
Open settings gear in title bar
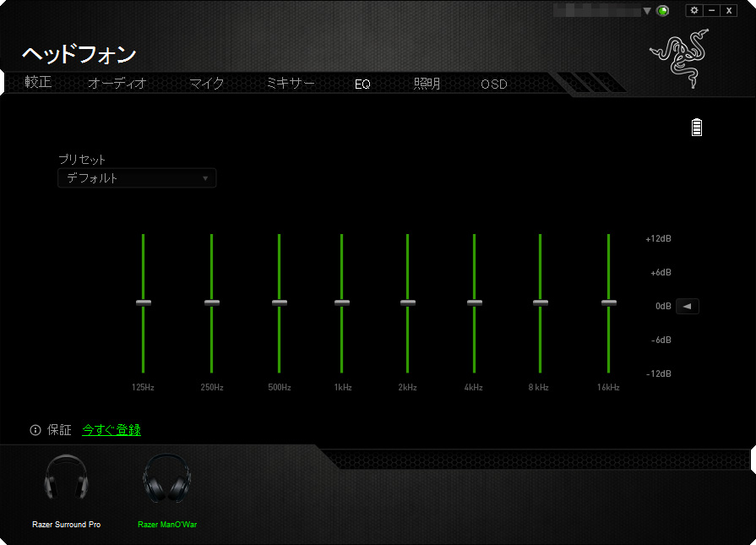(694, 11)
